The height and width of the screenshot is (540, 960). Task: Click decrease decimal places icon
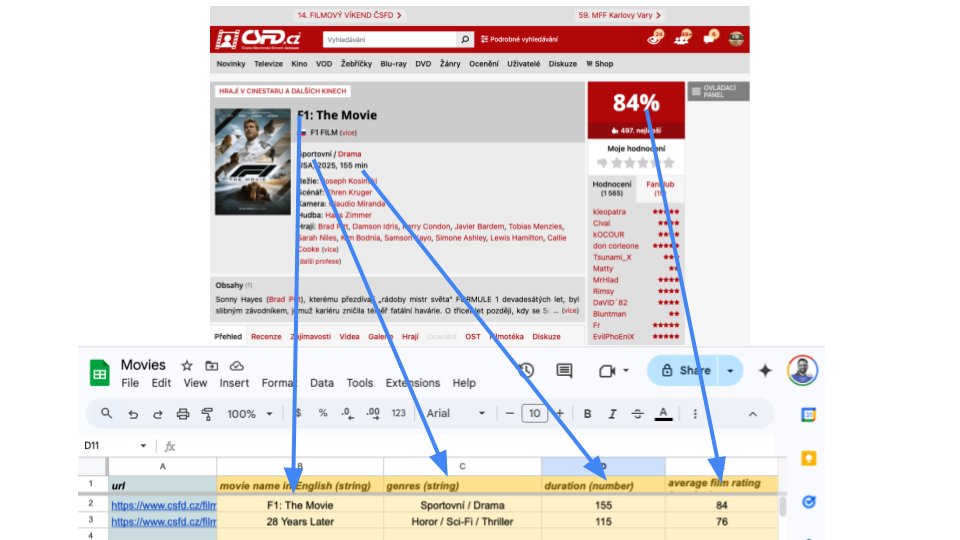click(347, 413)
